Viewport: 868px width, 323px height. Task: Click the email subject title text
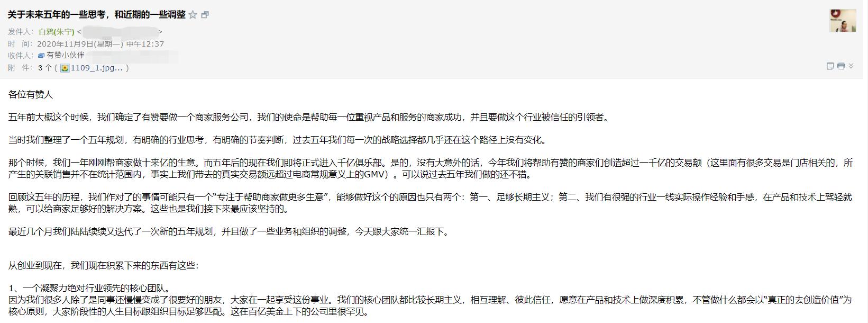coord(97,15)
